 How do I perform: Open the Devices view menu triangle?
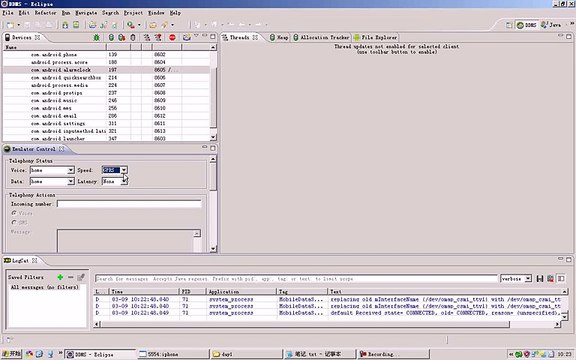click(196, 36)
